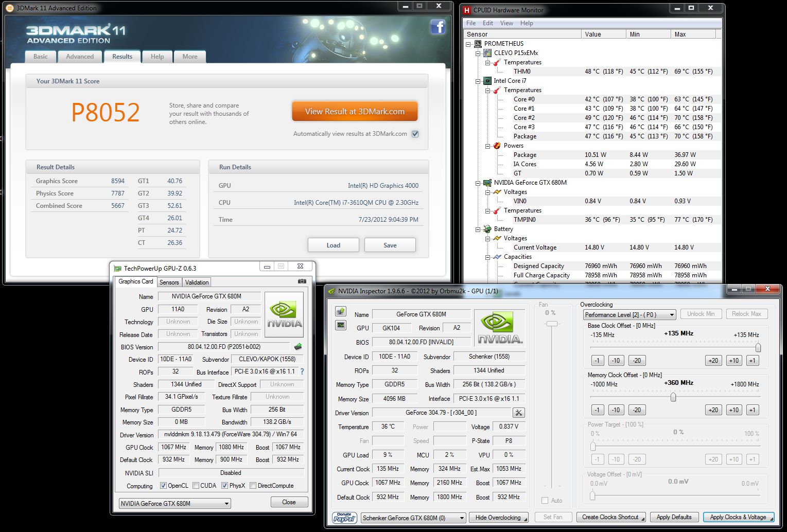
Task: Click the Save button in Run Details
Action: [390, 245]
